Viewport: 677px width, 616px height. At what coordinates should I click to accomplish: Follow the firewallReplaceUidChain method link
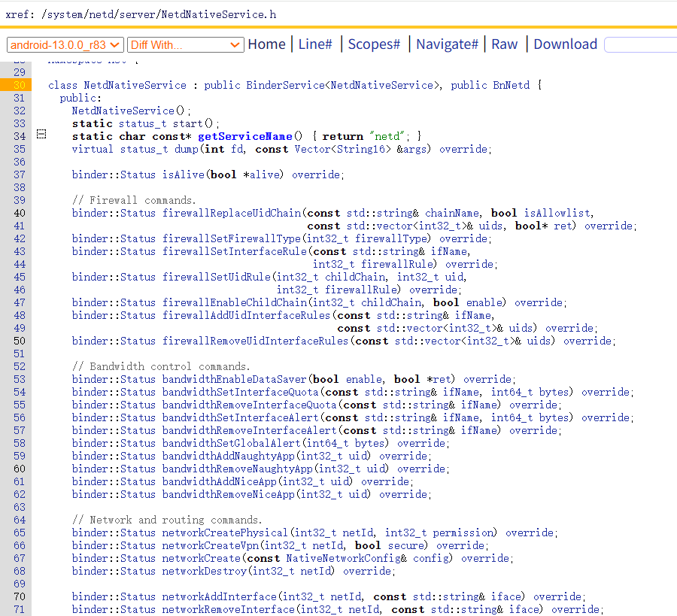tap(232, 213)
